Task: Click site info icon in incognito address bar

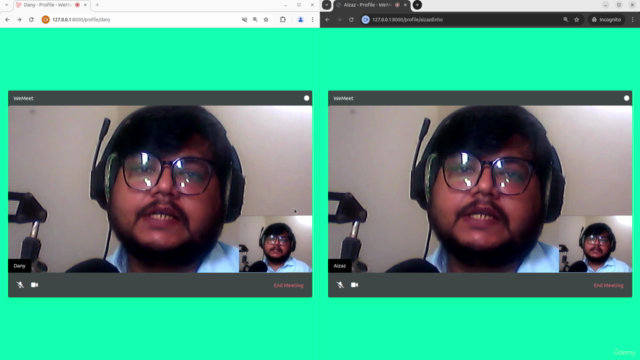Action: [x=365, y=20]
